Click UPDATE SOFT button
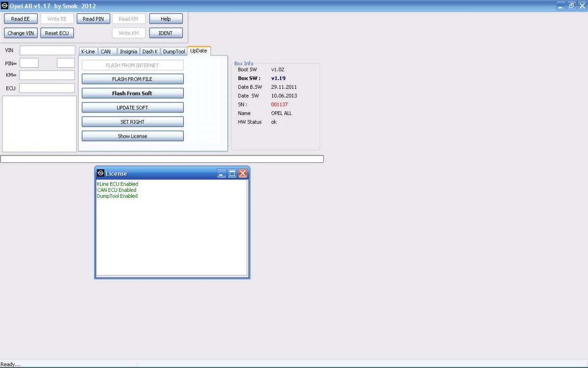The height and width of the screenshot is (368, 588). (x=132, y=107)
